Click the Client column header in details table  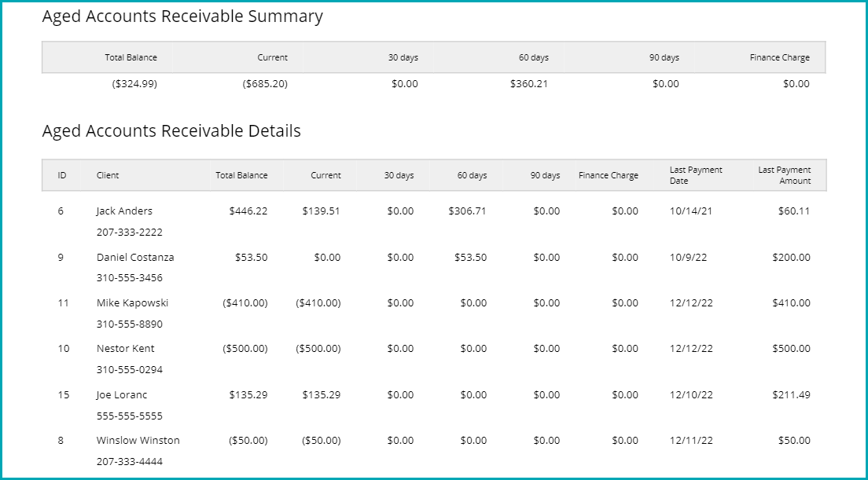click(108, 175)
